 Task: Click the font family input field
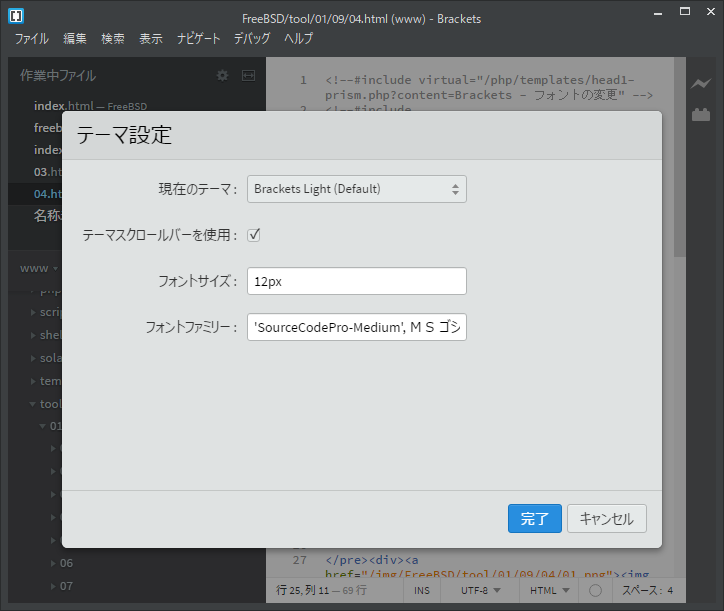[357, 327]
